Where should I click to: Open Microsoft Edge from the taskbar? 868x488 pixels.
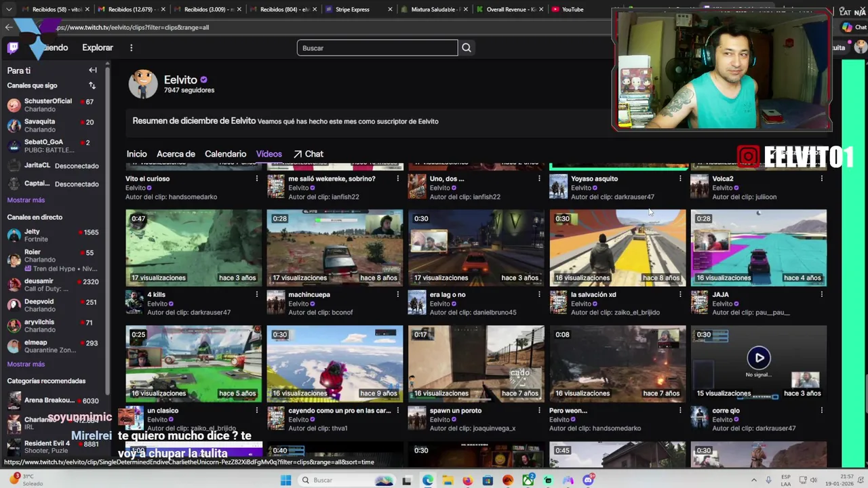pos(427,480)
